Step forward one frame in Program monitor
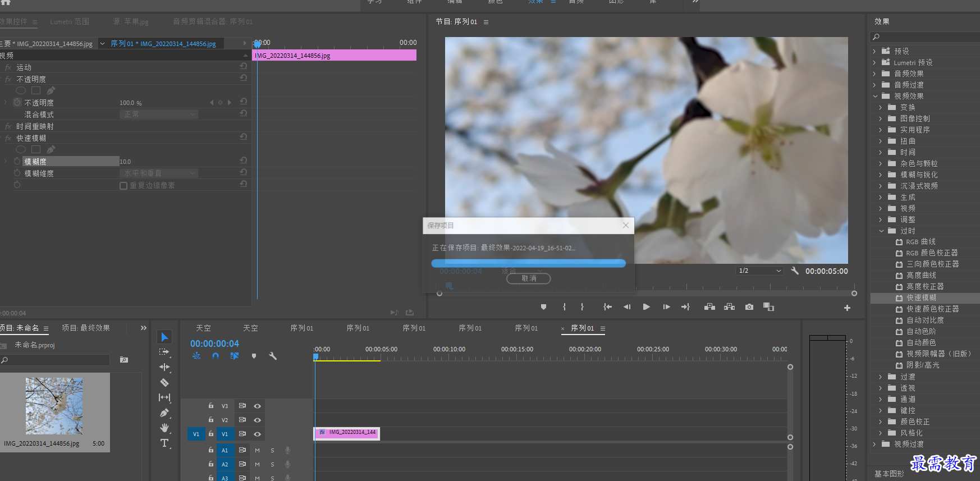Screen dimensions: 980x481 pyautogui.click(x=666, y=307)
